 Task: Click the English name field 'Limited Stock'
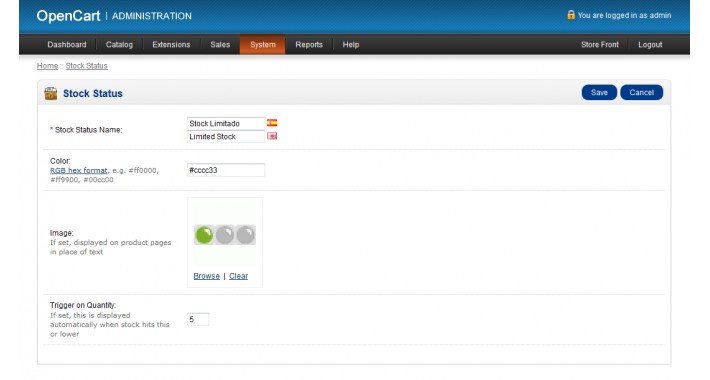(x=225, y=136)
